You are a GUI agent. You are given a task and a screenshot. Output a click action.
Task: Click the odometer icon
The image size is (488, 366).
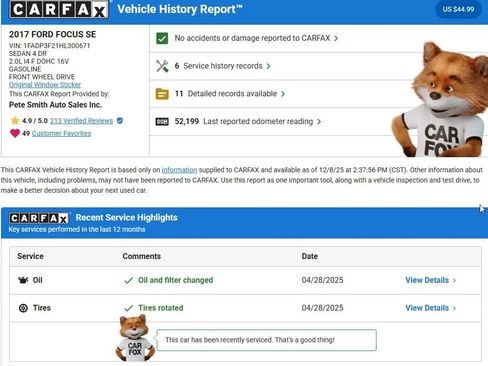162,122
